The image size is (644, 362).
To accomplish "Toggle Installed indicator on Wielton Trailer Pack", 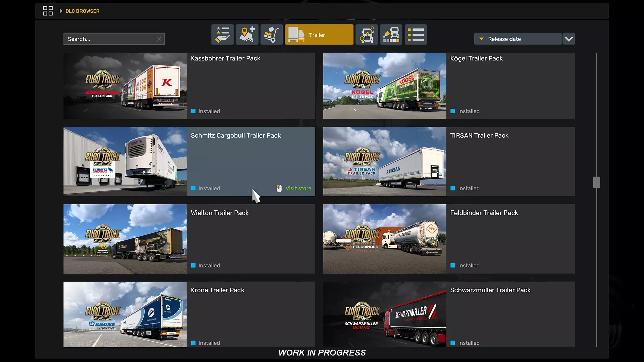I will click(193, 265).
